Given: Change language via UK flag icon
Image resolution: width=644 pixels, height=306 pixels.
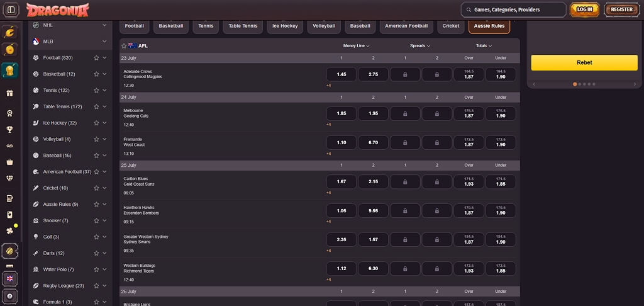Looking at the screenshot, I should (9, 278).
